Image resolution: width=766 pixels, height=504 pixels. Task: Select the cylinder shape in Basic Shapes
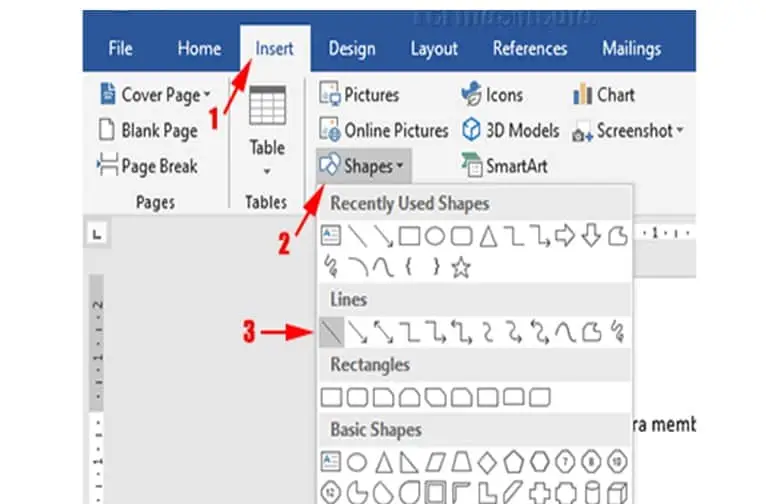(593, 493)
